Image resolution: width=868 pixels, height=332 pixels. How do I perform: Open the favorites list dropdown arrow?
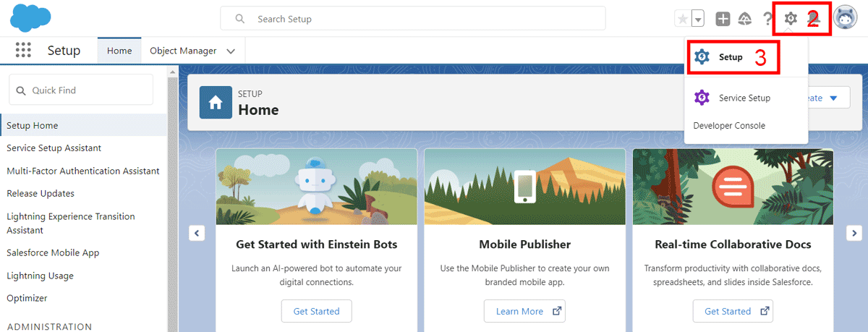click(x=698, y=19)
